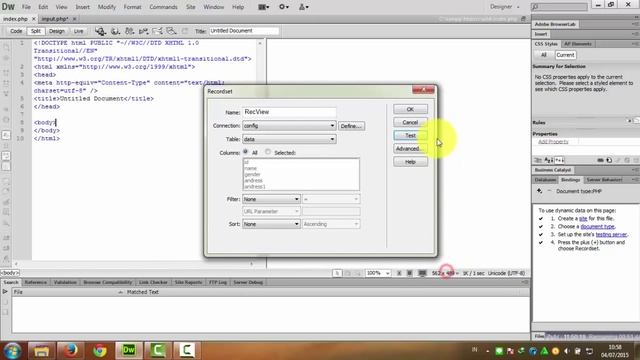Open the document type link

point(598,227)
